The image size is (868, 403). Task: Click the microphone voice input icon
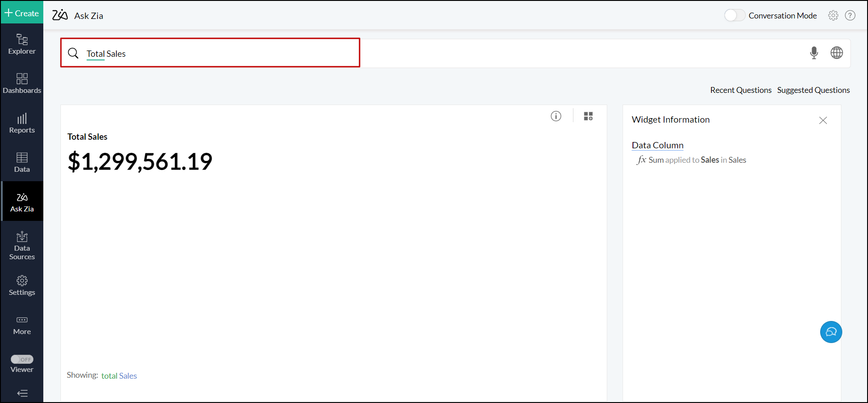point(814,53)
